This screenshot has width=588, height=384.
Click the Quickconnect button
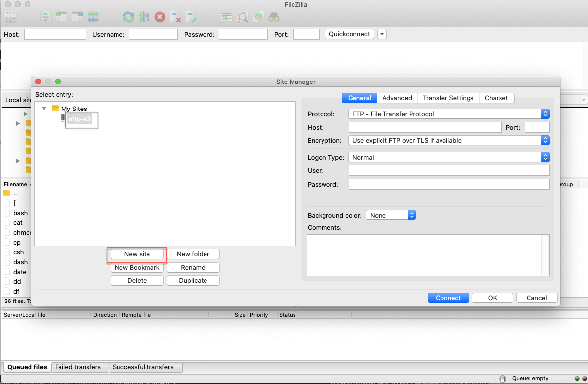pos(350,34)
